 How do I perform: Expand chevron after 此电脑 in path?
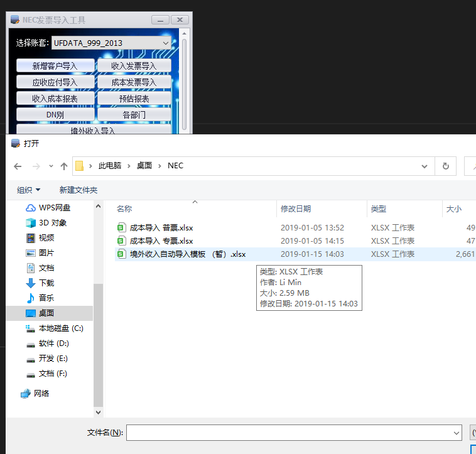[129, 166]
